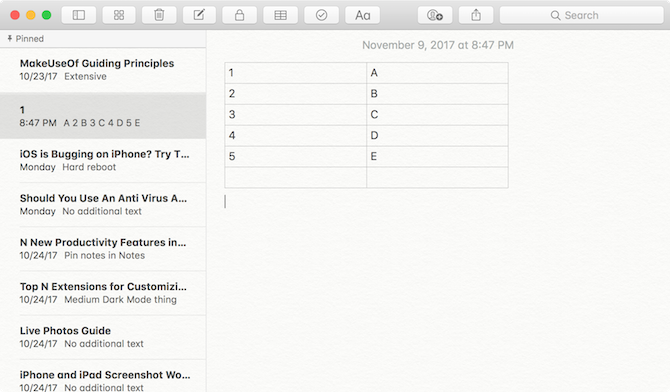Viewport: 670px width, 392px height.
Task: Click the Search field
Action: 582,15
